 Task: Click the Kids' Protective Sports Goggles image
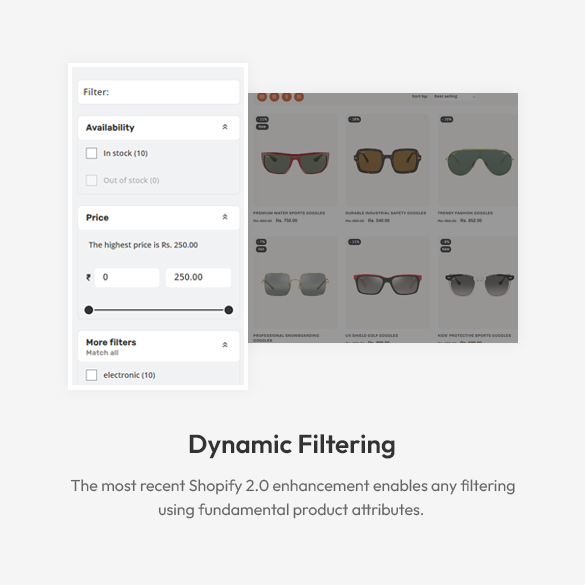coord(478,283)
